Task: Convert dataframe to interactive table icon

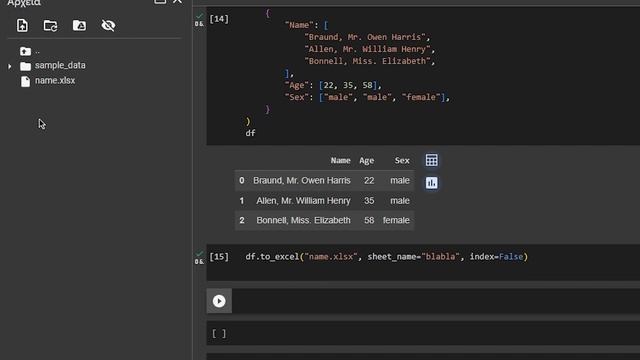Action: [431, 160]
